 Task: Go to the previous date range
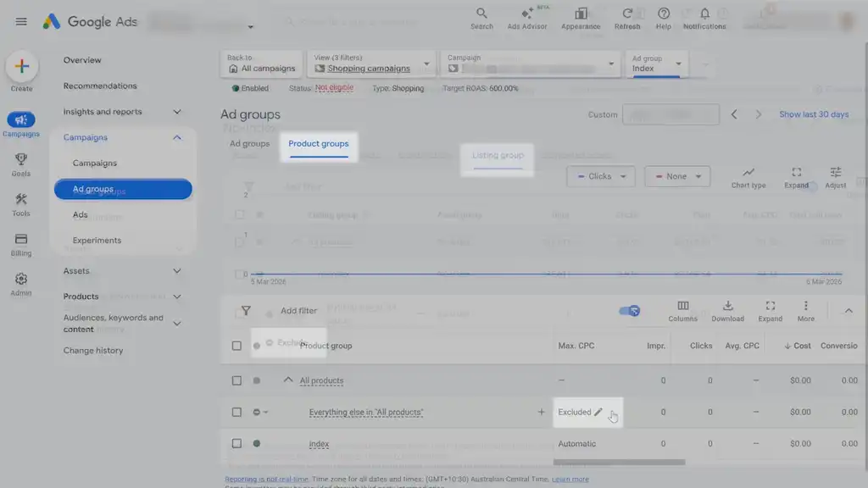coord(734,114)
